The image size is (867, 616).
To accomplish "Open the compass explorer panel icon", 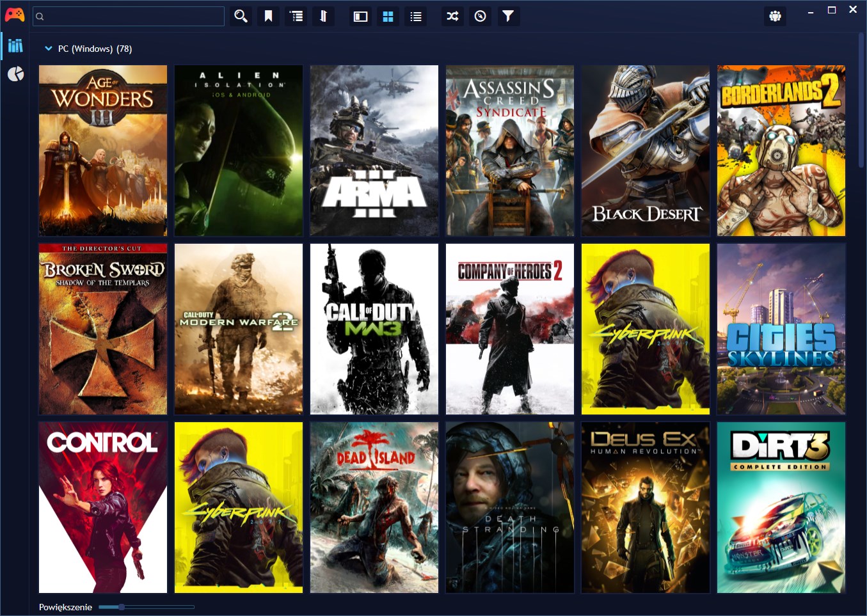I will pyautogui.click(x=481, y=16).
